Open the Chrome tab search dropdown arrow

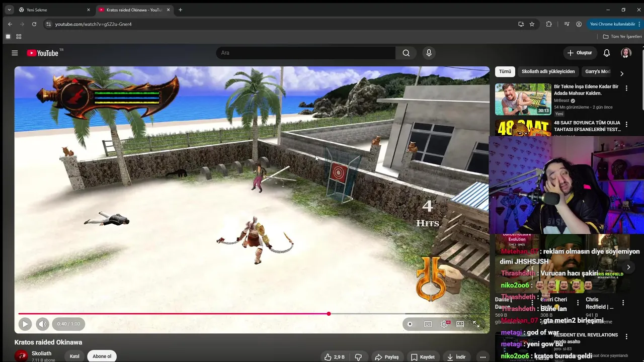point(9,10)
